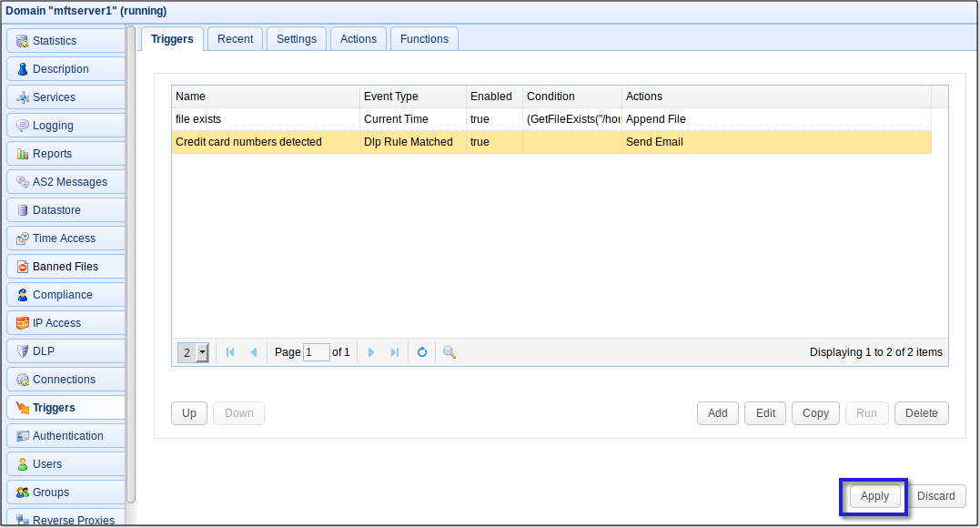Jump to the last page icon

click(x=395, y=352)
